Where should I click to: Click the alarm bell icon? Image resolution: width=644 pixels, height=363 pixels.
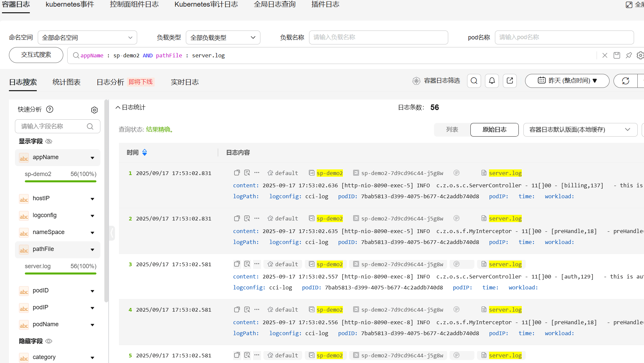492,81
